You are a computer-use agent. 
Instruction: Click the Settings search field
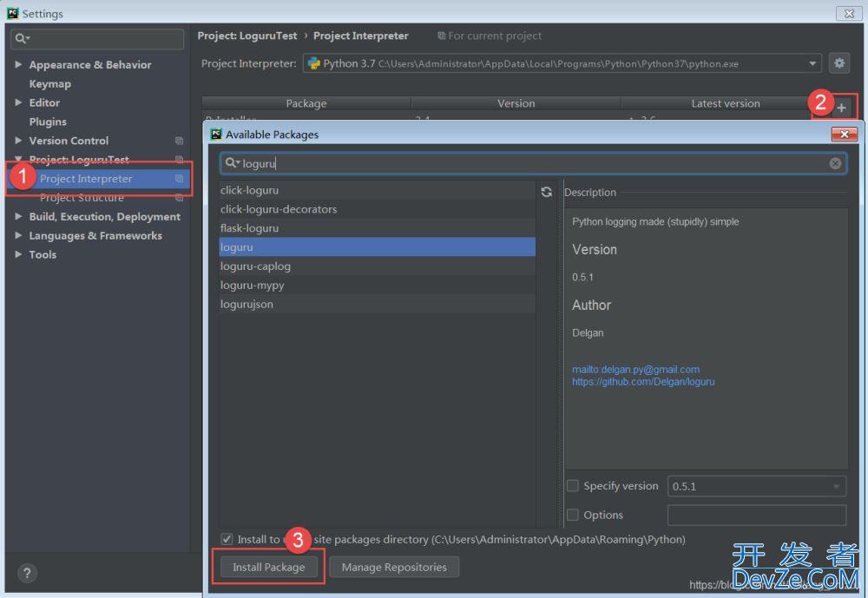(x=97, y=39)
